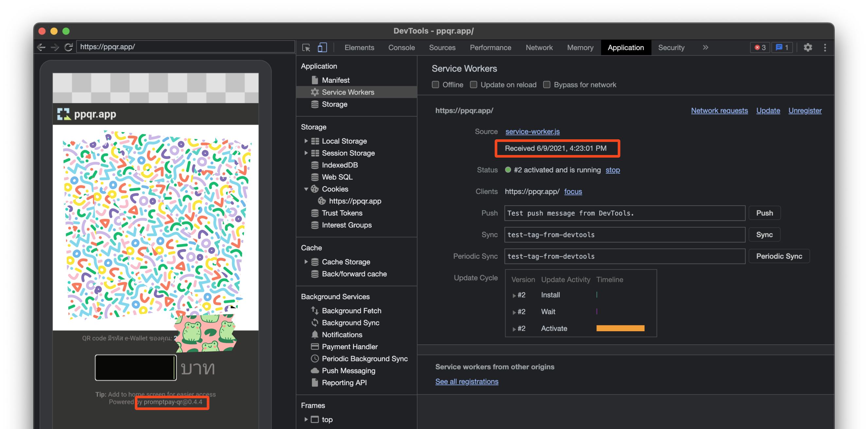Click the Activate timeline progress bar
The height and width of the screenshot is (429, 868).
click(620, 328)
